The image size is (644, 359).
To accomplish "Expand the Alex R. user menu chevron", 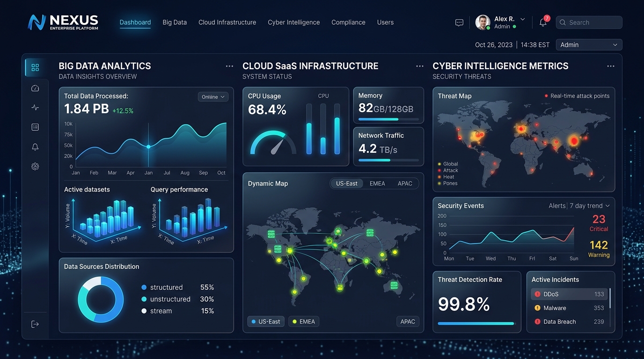I will coord(523,19).
